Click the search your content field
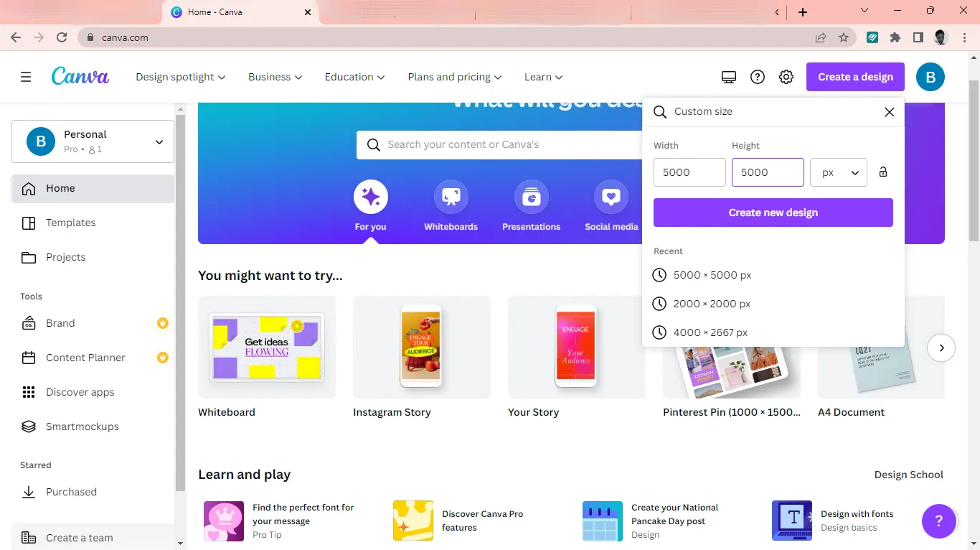Image resolution: width=980 pixels, height=550 pixels. (499, 145)
